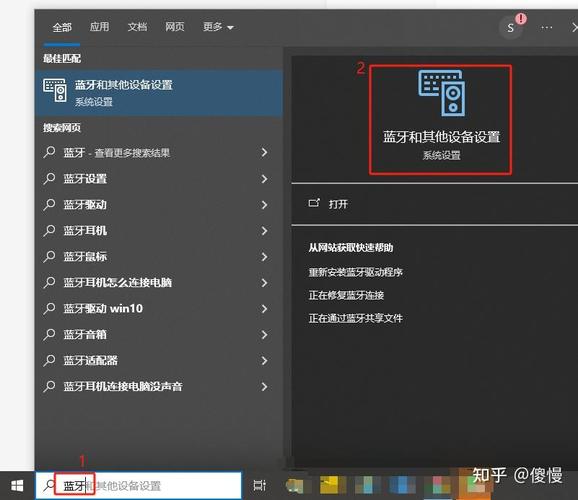Screen dimensions: 578x500
Task: Click search icon beside 蓝牙鼠标
Action: [49, 256]
